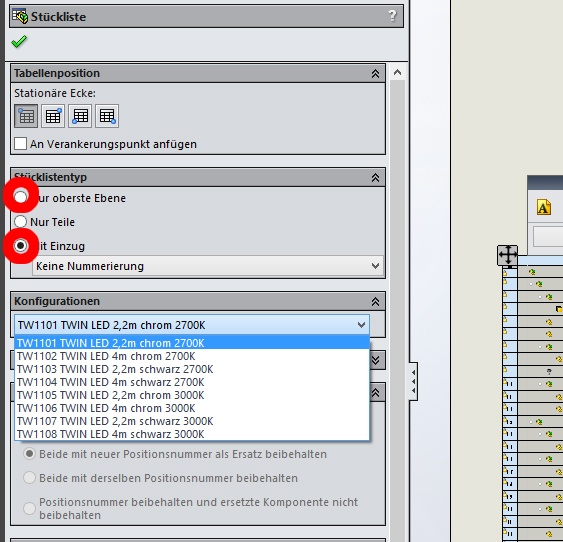Choose TW1107 TWIN LED 2,2m schwarz 3000K

point(192,421)
